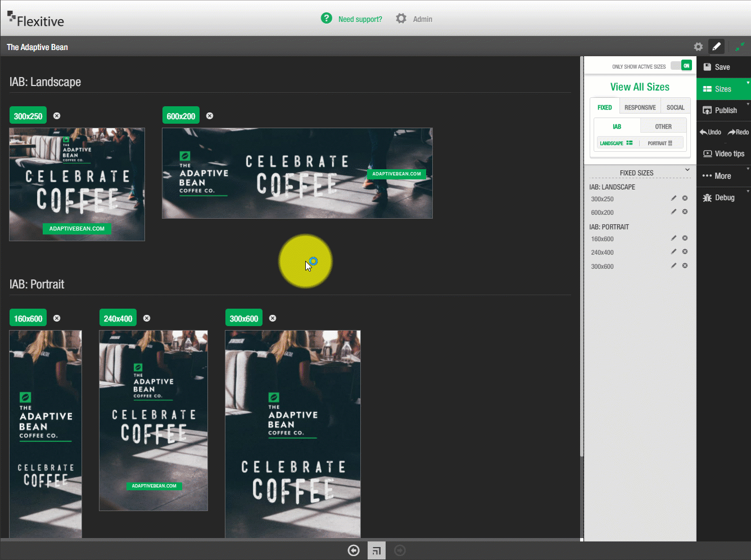Click the Publish button

[x=723, y=110]
